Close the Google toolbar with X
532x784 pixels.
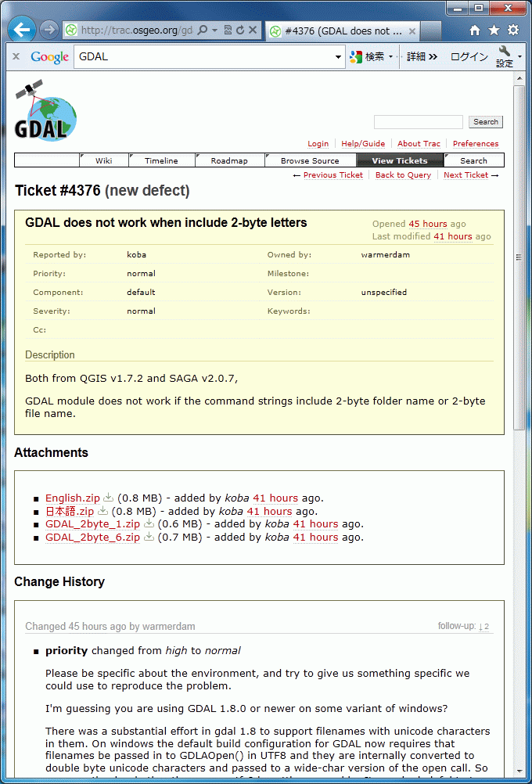(16, 56)
